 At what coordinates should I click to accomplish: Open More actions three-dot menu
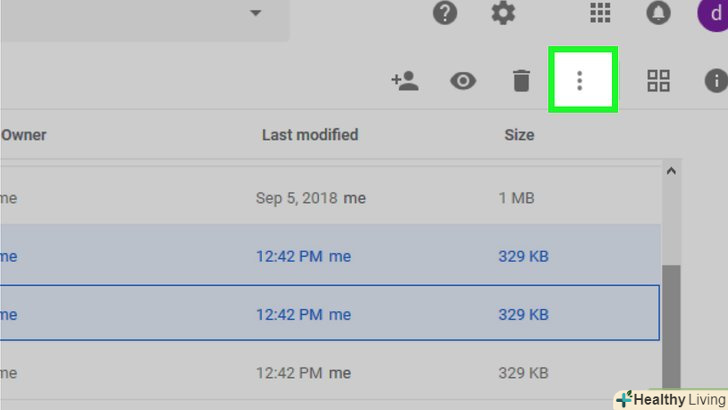[579, 81]
